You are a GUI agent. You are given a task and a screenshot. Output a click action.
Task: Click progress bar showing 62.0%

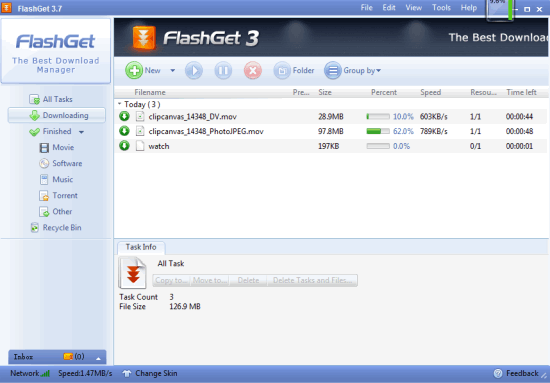pos(378,131)
